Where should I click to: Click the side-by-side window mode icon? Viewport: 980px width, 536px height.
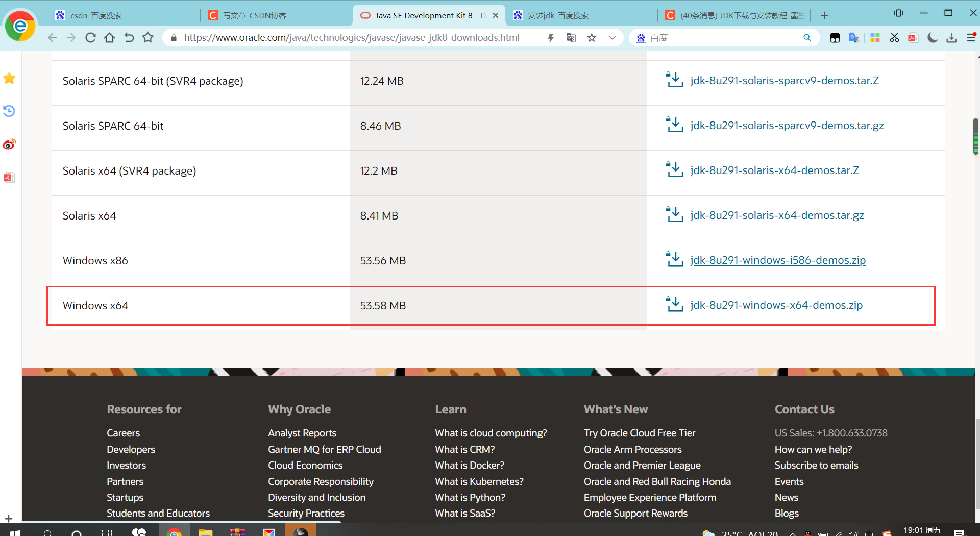pos(898,13)
